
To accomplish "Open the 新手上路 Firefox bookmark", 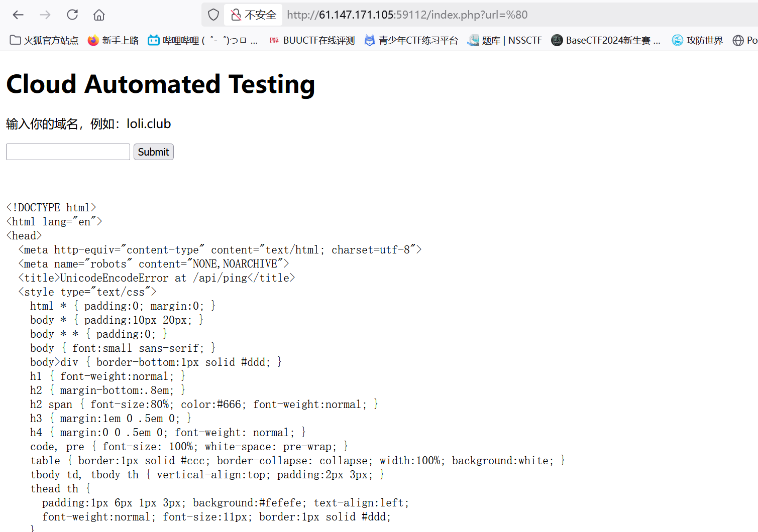I will [113, 40].
